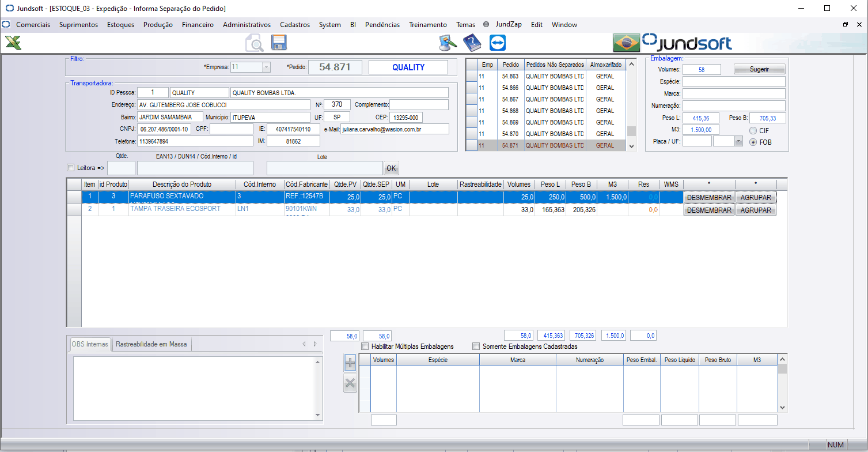Screen dimensions: 868x452
Task: Click packaging grid scroll-down arrow
Action: coord(782,407)
